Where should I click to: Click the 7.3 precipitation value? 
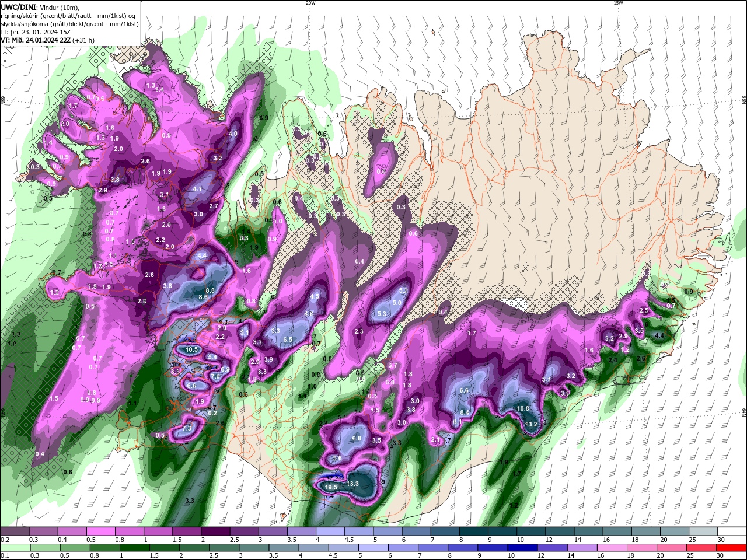[187, 428]
